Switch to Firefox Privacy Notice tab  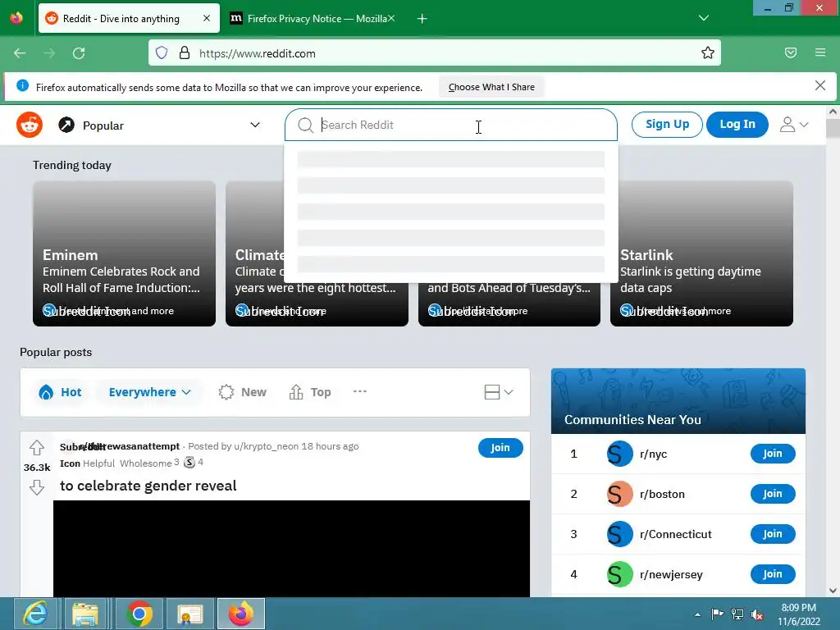tap(313, 18)
